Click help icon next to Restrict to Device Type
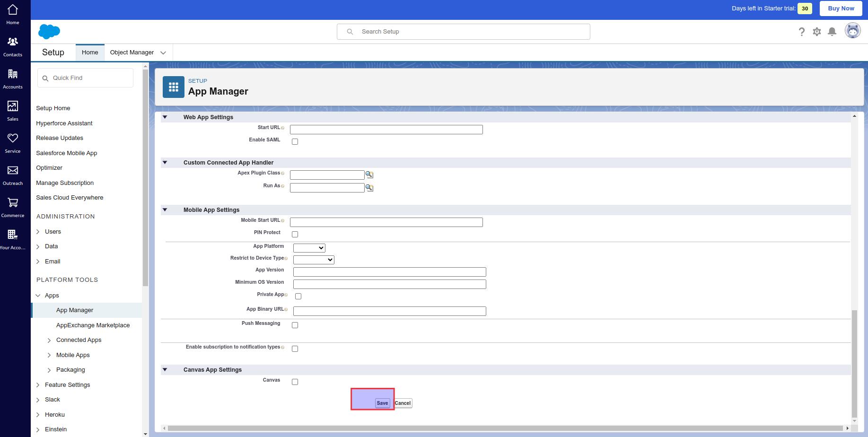 point(286,259)
